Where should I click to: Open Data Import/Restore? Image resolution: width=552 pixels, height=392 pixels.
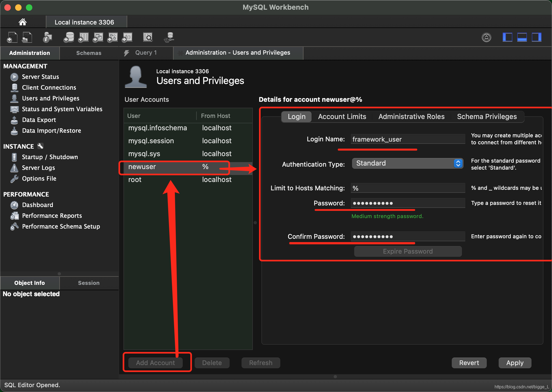click(51, 131)
